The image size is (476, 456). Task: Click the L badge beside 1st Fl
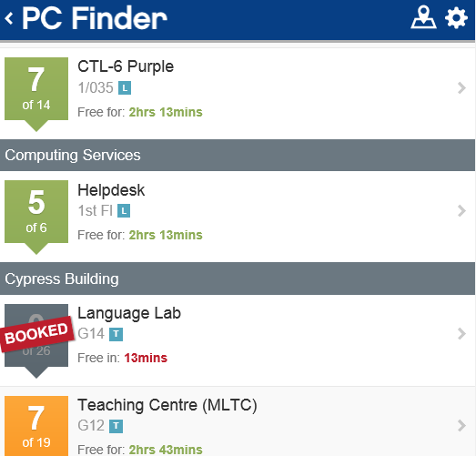[x=124, y=211]
